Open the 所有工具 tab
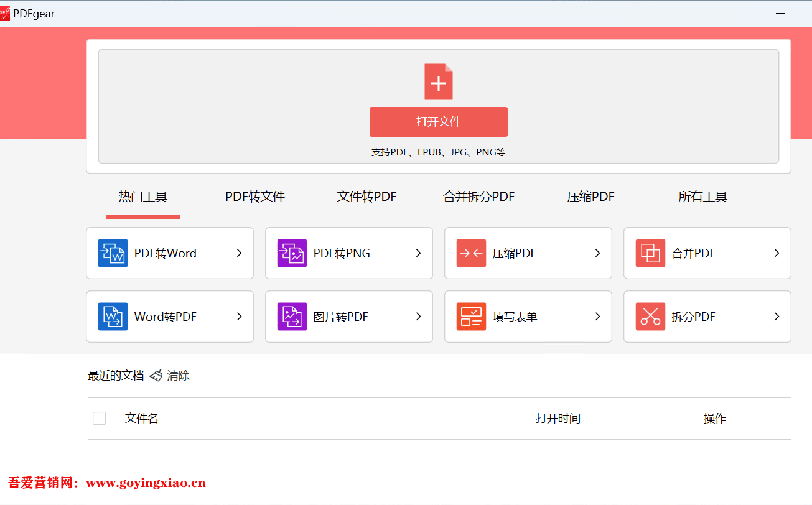This screenshot has width=812, height=505. (x=703, y=197)
